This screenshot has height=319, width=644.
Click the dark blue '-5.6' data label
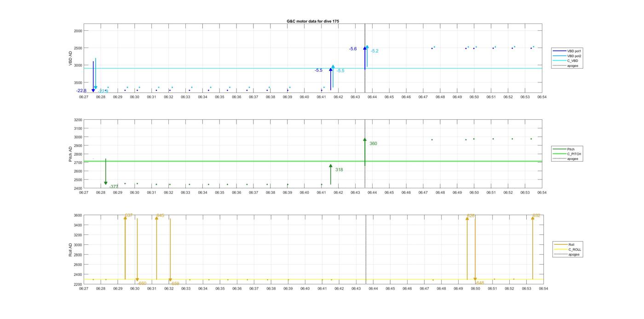353,49
